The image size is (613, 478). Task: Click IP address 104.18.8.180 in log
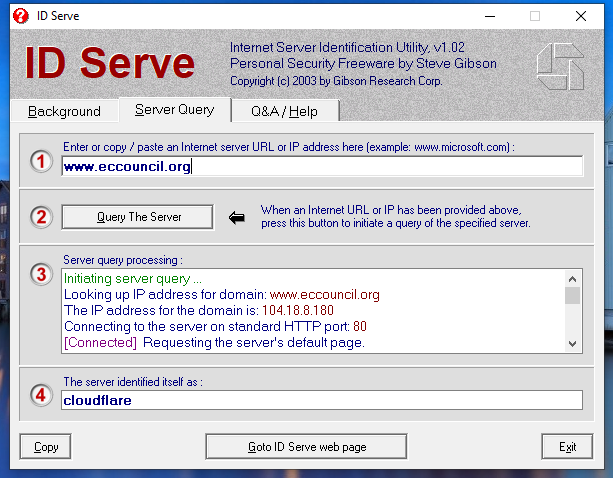click(298, 310)
